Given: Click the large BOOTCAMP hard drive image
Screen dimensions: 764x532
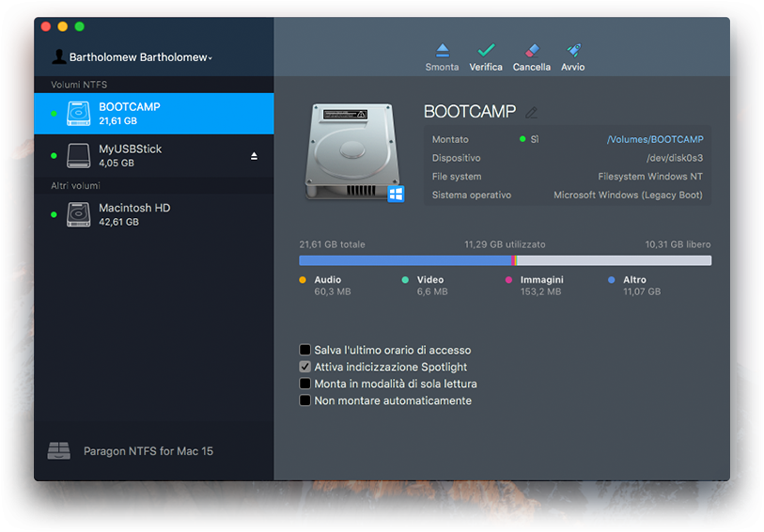Looking at the screenshot, I should [x=351, y=151].
